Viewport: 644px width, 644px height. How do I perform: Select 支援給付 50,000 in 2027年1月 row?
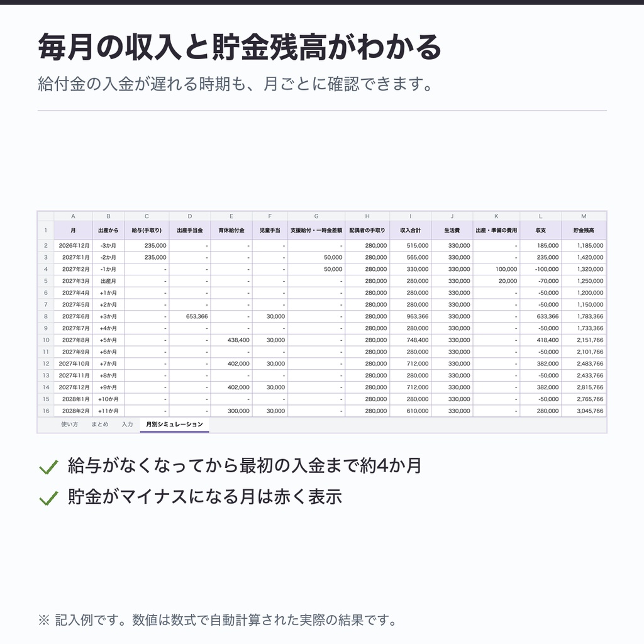(316, 257)
